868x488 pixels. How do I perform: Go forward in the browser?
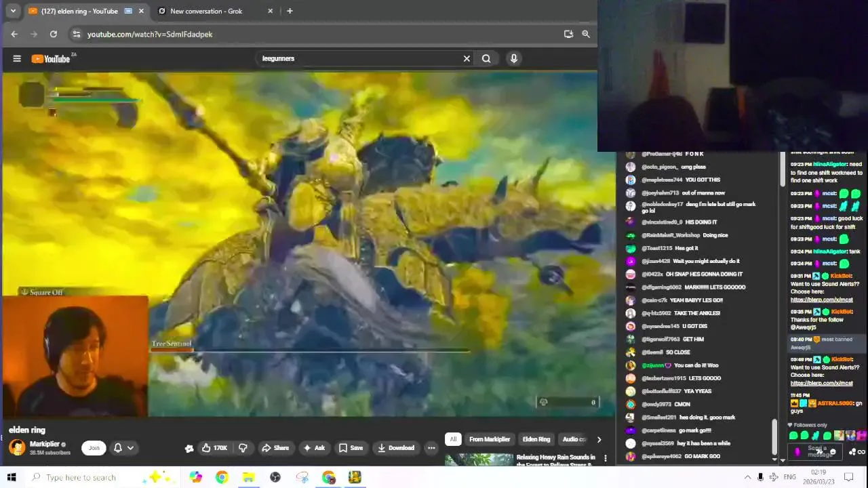click(x=34, y=34)
